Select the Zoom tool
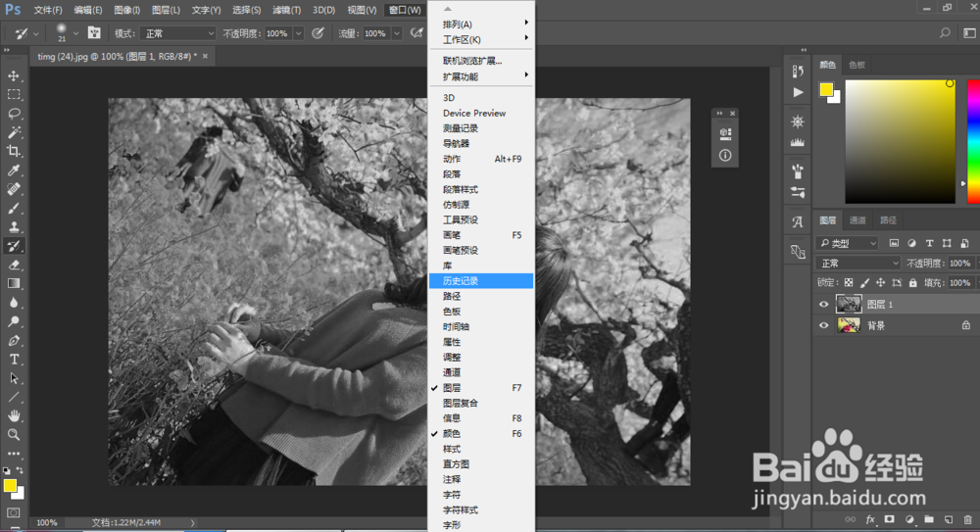The image size is (980, 532). pos(14,434)
